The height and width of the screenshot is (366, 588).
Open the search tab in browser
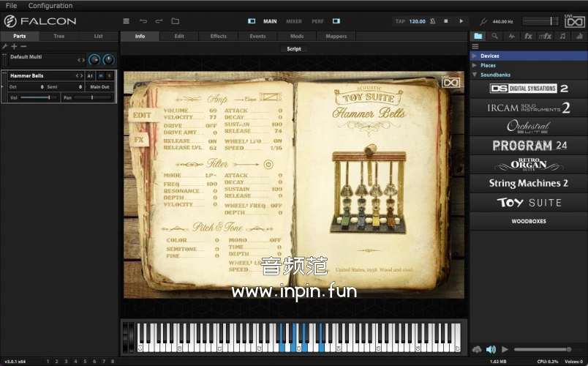[495, 36]
